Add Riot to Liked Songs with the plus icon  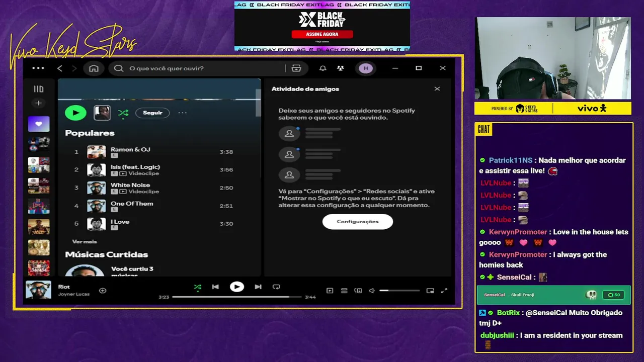tap(103, 291)
